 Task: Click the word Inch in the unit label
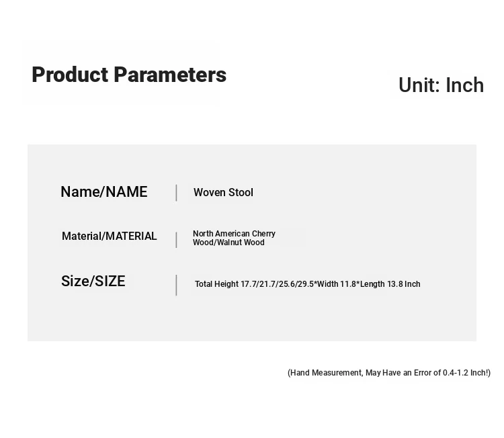coord(465,85)
